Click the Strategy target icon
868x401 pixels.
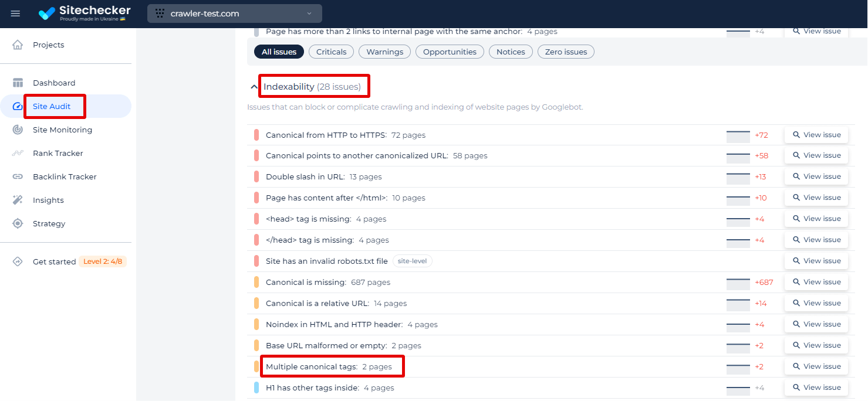pos(18,223)
